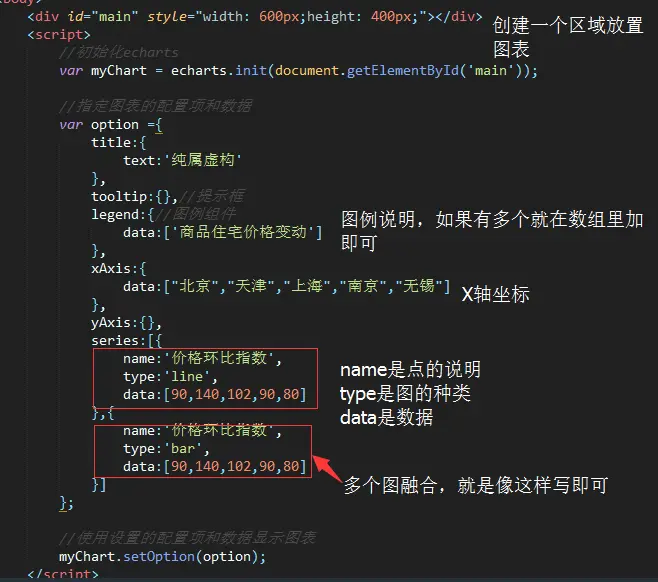The height and width of the screenshot is (582, 658).
Task: Select the "南京" xAxis entry
Action: click(363, 286)
